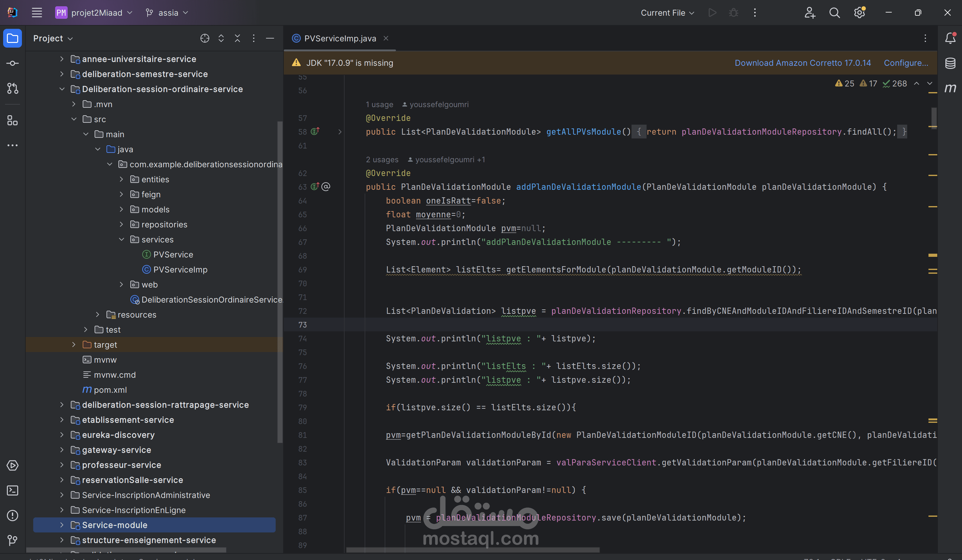The image size is (962, 560).
Task: Switch to the PVServiceImp.java tab
Action: pyautogui.click(x=339, y=38)
